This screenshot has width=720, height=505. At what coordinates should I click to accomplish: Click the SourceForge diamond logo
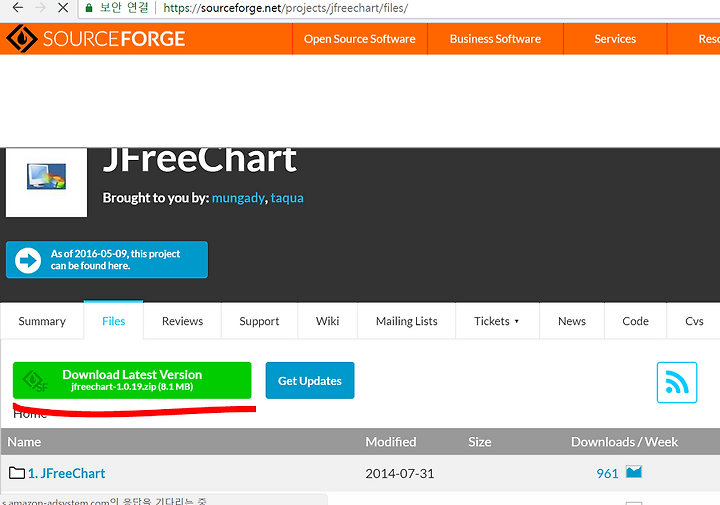tap(22, 39)
